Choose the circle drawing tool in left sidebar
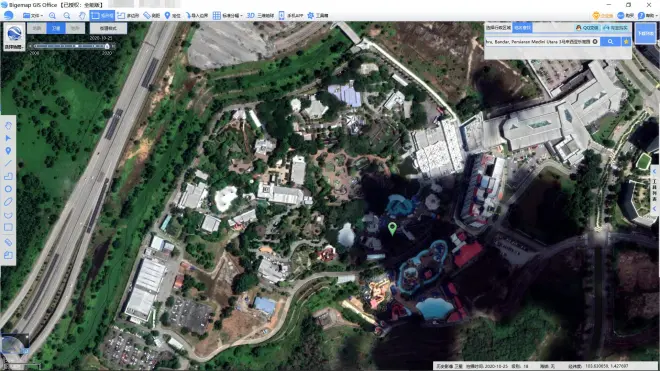The height and width of the screenshot is (371, 660). (8, 189)
